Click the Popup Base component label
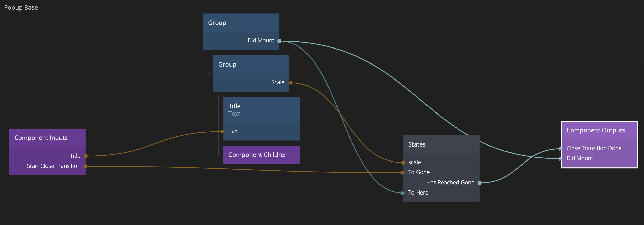This screenshot has height=225, width=644. click(21, 8)
